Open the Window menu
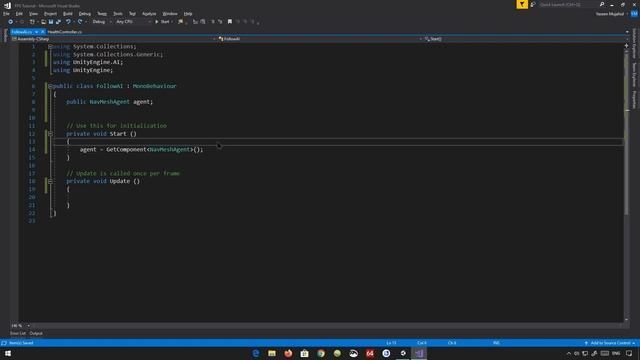This screenshot has width=640, height=360. pos(170,14)
